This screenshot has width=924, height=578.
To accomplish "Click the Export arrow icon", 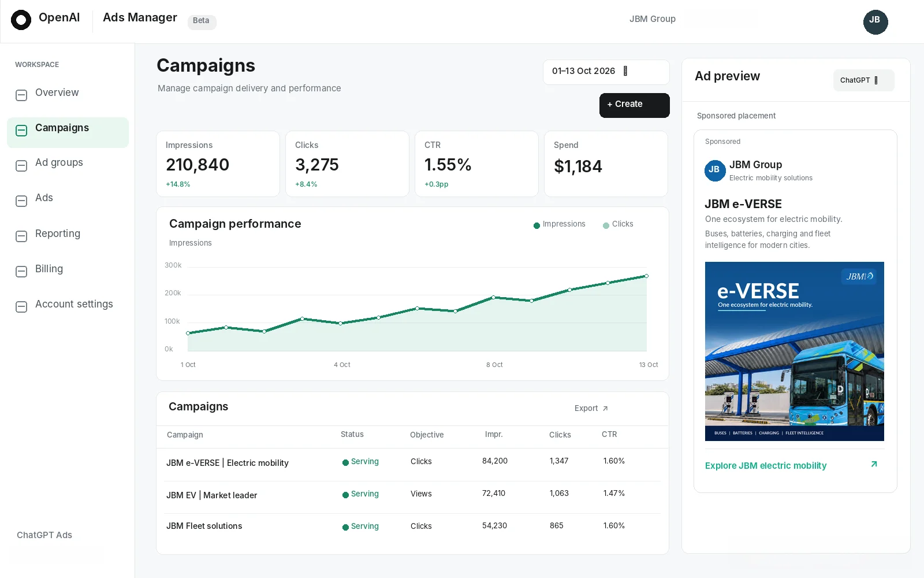I will [x=605, y=409].
